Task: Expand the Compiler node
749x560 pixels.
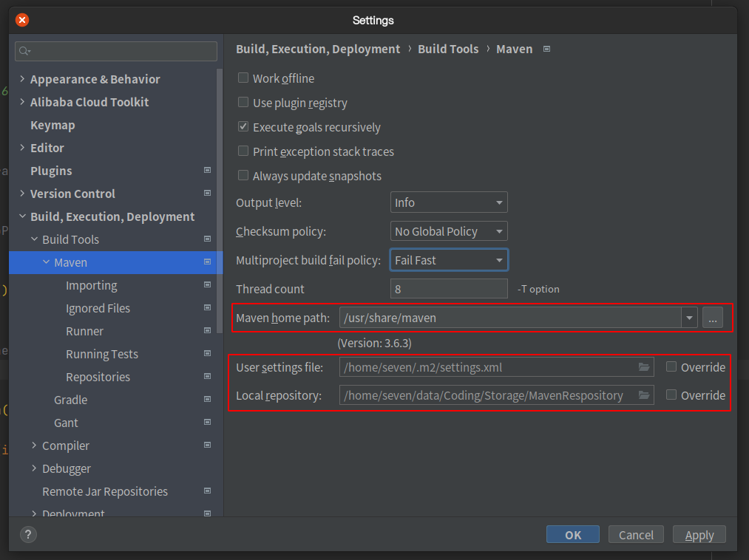Action: point(34,445)
